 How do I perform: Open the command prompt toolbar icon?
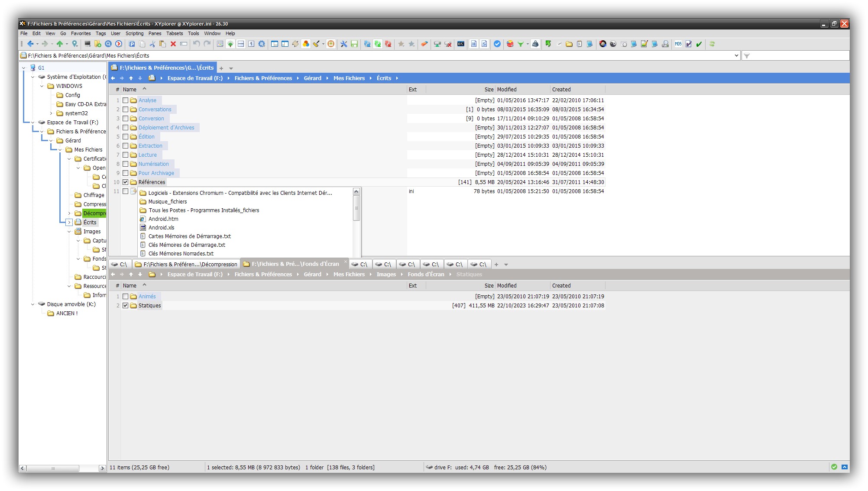(x=460, y=44)
